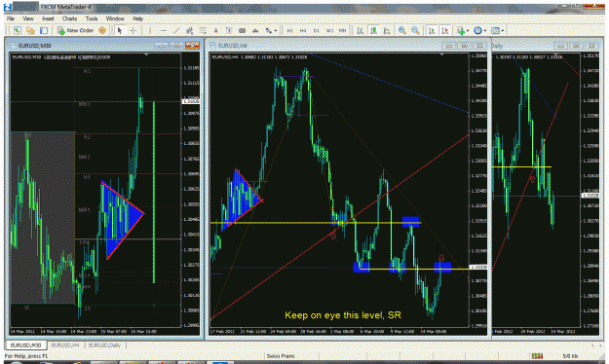
Task: Show the Terminal window icon
Action: click(x=44, y=30)
